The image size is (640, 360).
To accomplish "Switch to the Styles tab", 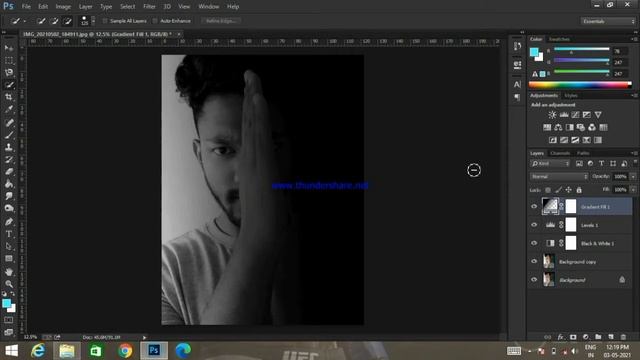I will coord(571,96).
